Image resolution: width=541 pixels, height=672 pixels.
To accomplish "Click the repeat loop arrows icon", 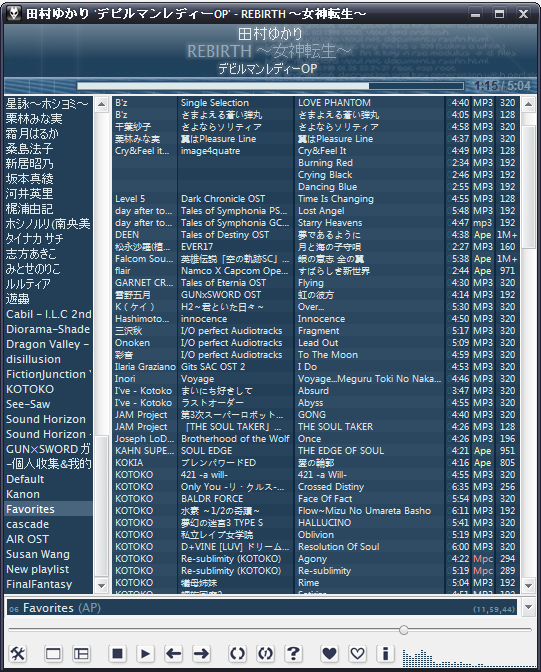I will (237, 654).
